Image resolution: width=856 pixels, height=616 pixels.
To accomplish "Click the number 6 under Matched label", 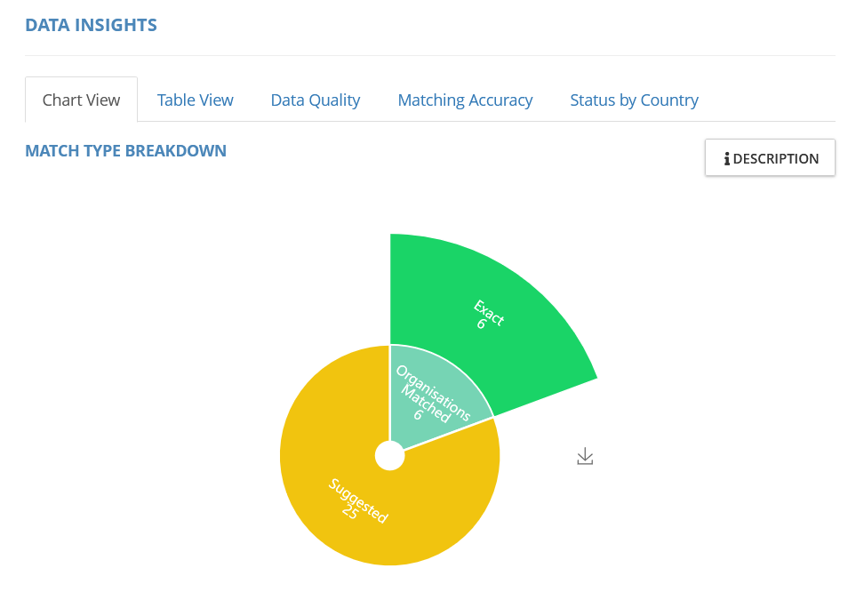I will [x=417, y=414].
